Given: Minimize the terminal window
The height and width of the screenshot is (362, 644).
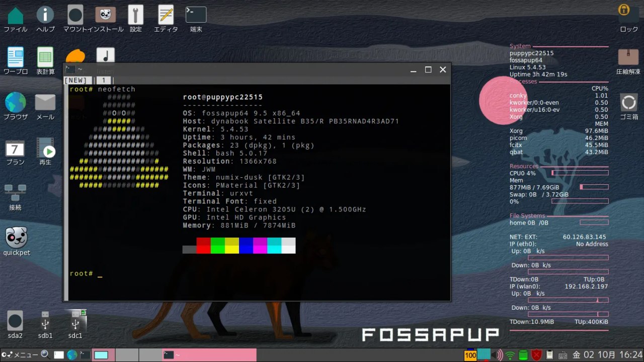Looking at the screenshot, I should (413, 69).
